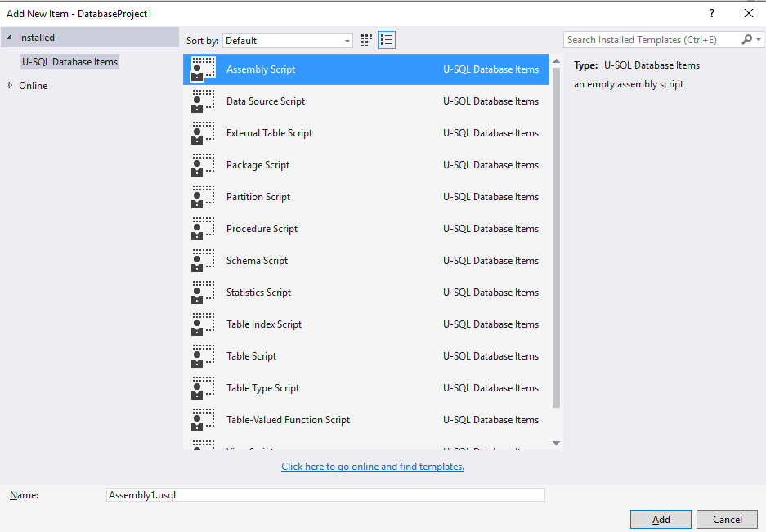766x532 pixels.
Task: Click the help question mark icon
Action: [710, 12]
